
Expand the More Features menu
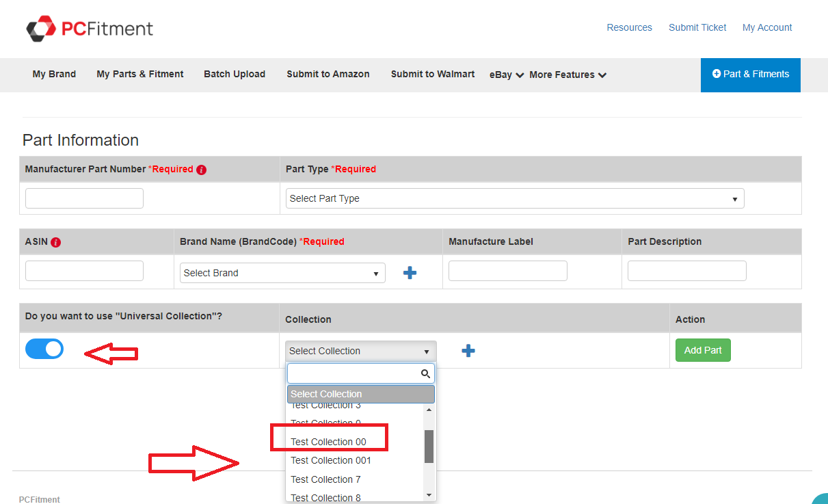pyautogui.click(x=567, y=75)
